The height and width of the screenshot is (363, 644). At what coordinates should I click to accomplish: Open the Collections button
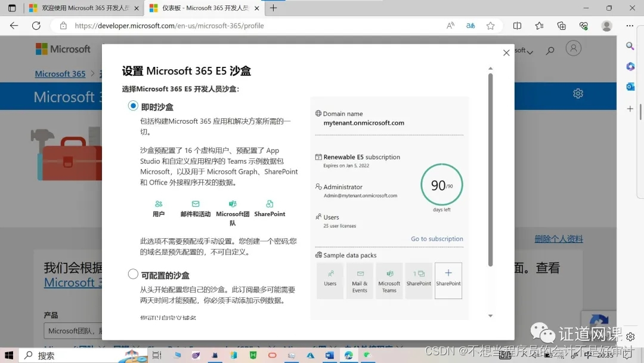[x=562, y=26]
